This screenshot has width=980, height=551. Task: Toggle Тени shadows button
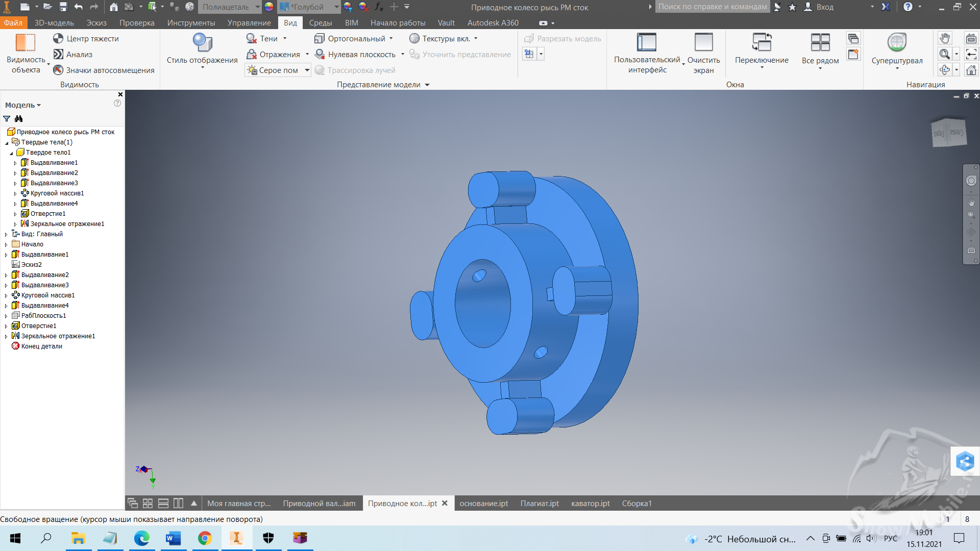(262, 39)
